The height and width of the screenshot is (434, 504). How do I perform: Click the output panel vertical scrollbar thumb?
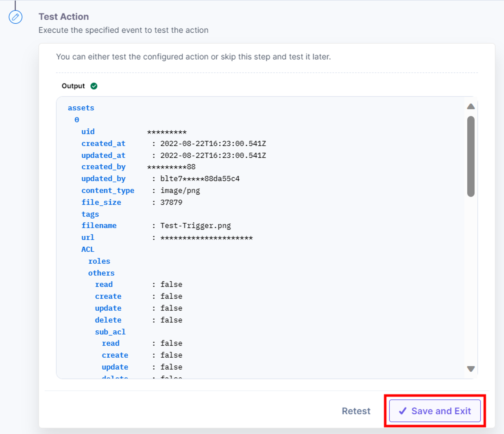tap(471, 156)
